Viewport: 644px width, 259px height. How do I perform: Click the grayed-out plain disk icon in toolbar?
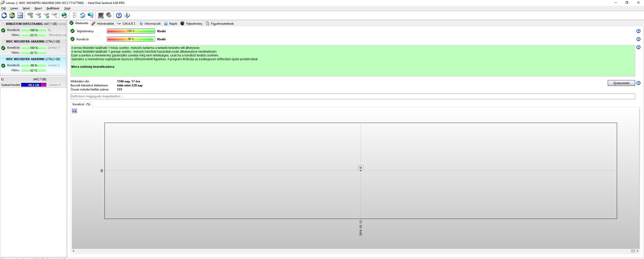click(30, 15)
